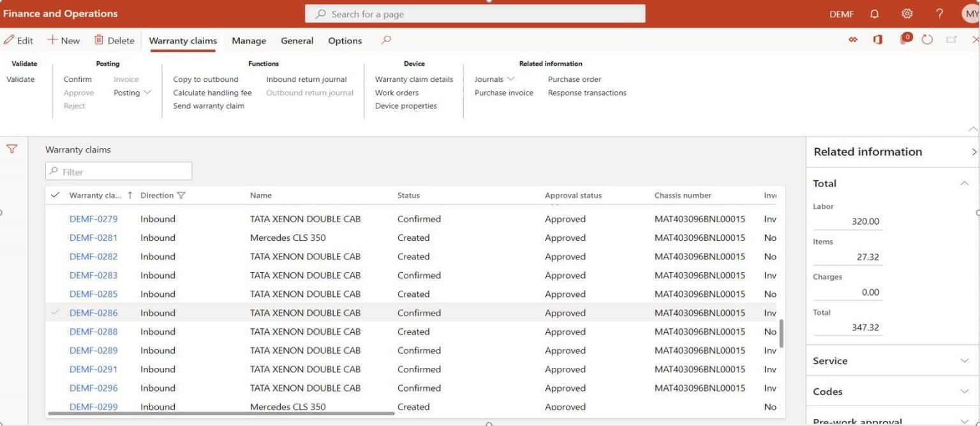Collapse the Total section panel
The image size is (980, 426).
(x=963, y=183)
